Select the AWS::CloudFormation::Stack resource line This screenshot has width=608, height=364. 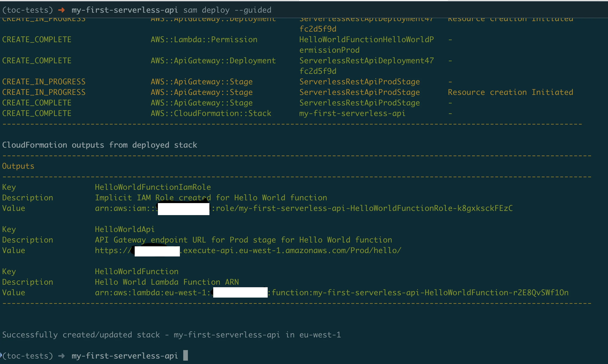[211, 113]
